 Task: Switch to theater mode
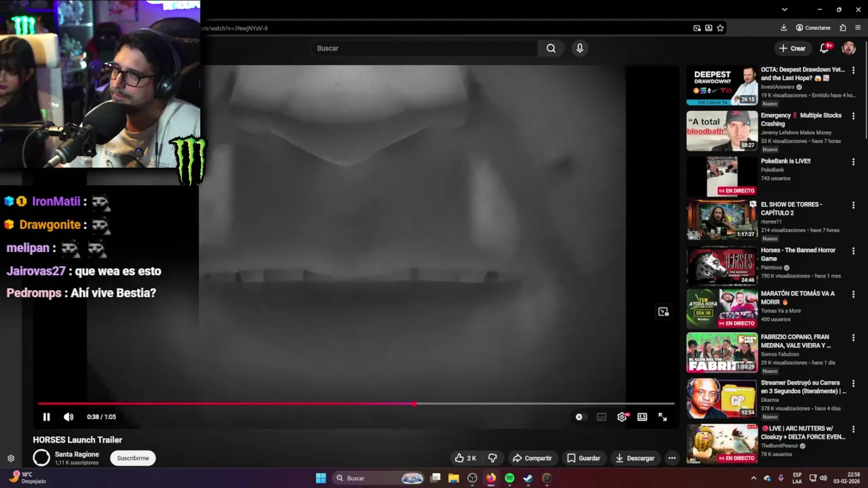click(642, 417)
